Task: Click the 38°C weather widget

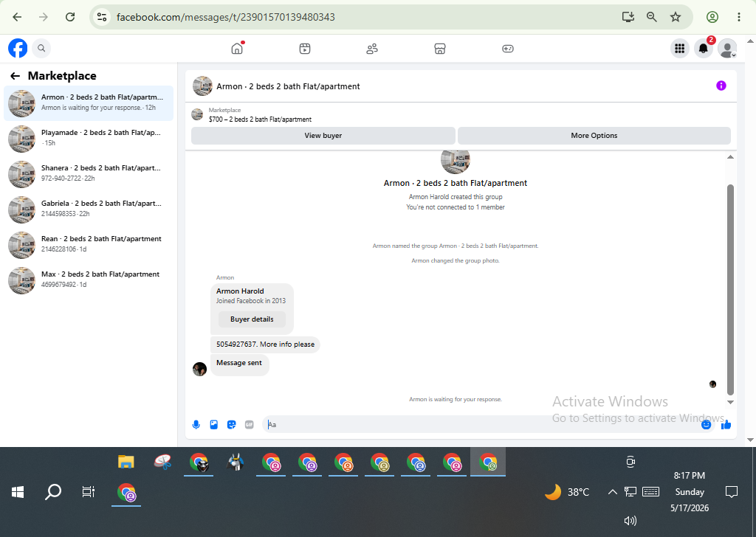Action: click(x=567, y=492)
